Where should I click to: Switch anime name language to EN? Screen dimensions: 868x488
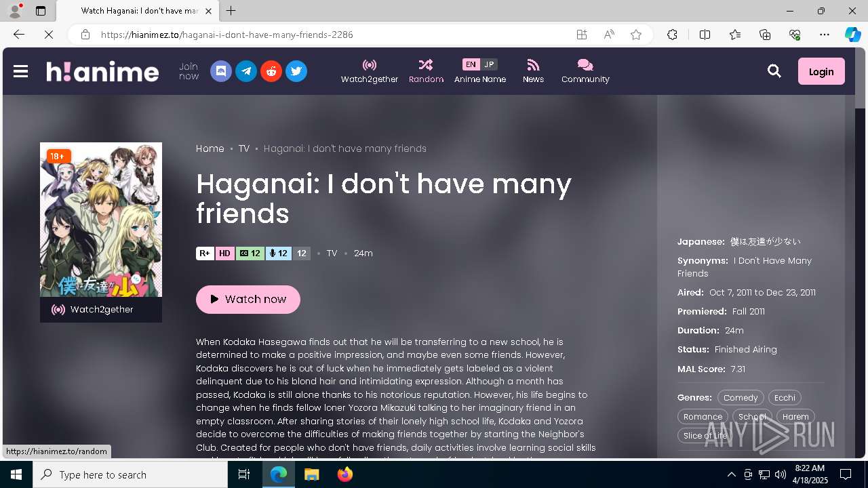click(471, 64)
